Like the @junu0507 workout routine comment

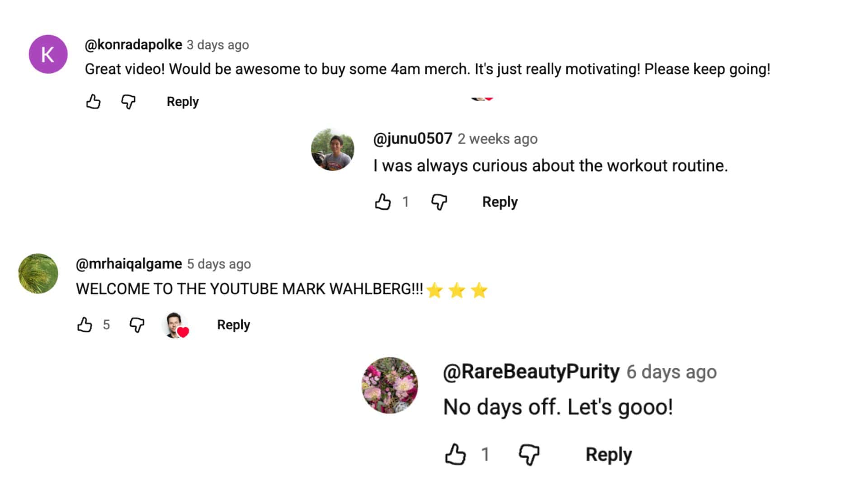tap(383, 202)
